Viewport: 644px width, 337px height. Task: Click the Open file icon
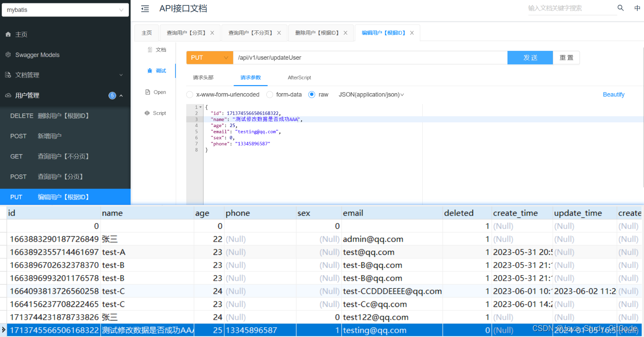[x=148, y=92]
